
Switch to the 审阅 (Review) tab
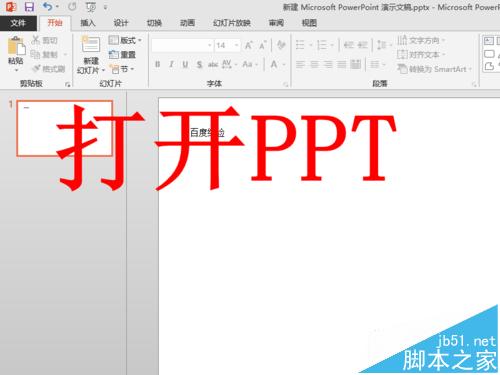click(x=276, y=23)
